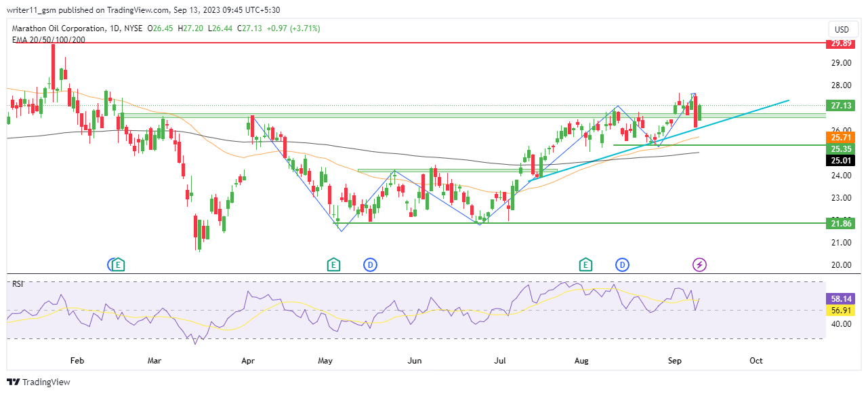Select the green 21.86 support price label
868x394 pixels.
[841, 223]
